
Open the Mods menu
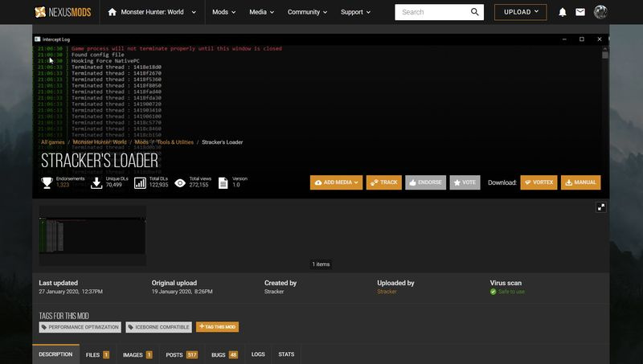pyautogui.click(x=224, y=12)
